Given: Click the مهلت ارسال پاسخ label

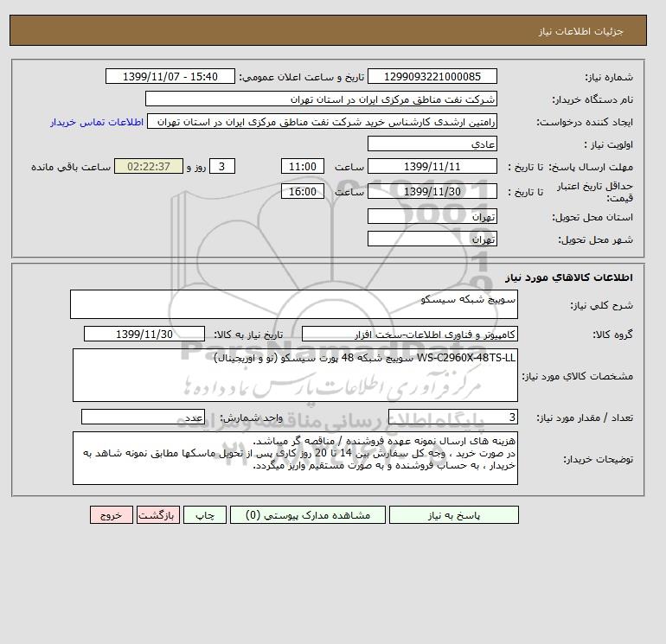Looking at the screenshot, I should pyautogui.click(x=591, y=167).
